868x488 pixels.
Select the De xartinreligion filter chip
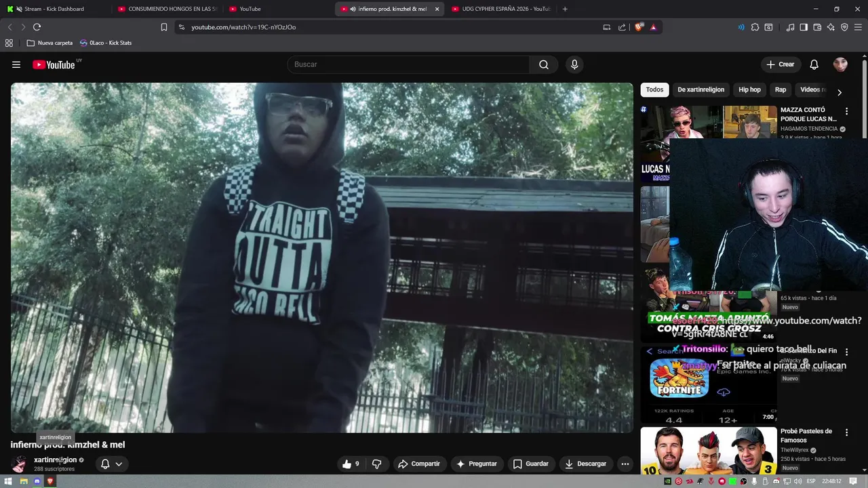701,89
